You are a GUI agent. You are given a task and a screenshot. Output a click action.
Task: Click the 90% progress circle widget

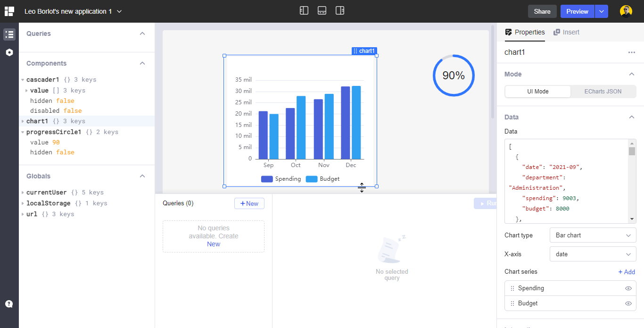point(454,76)
